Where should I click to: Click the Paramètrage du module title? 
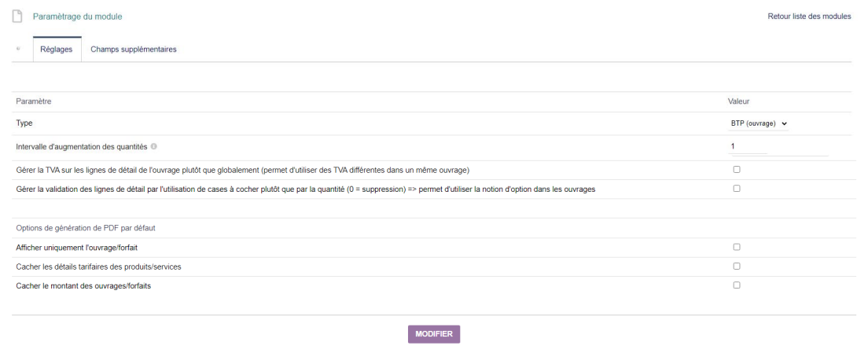78,17
